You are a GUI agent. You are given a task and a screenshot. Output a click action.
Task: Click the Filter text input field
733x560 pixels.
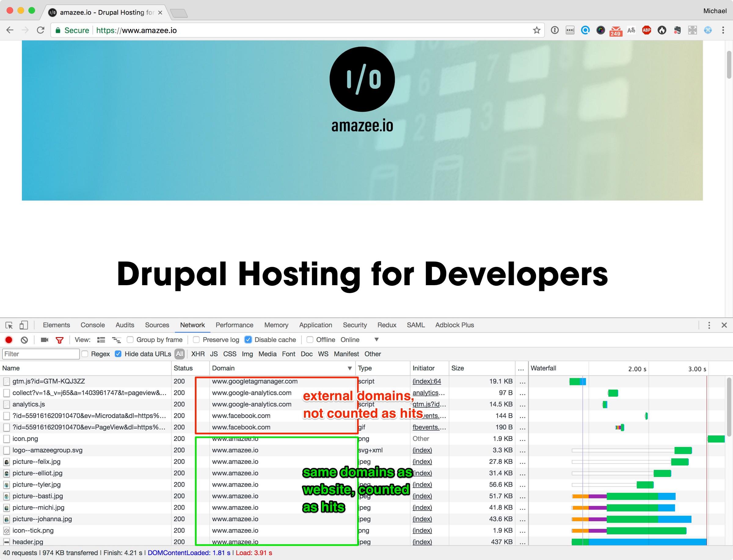41,354
